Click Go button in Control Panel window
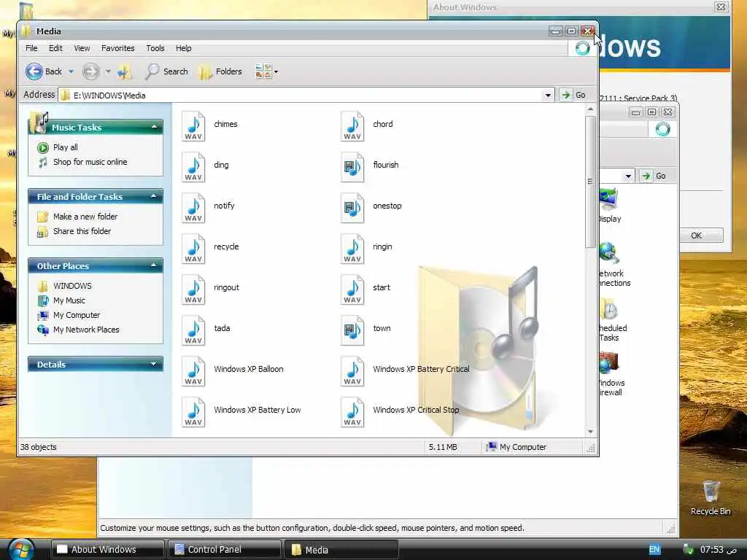 [x=654, y=176]
